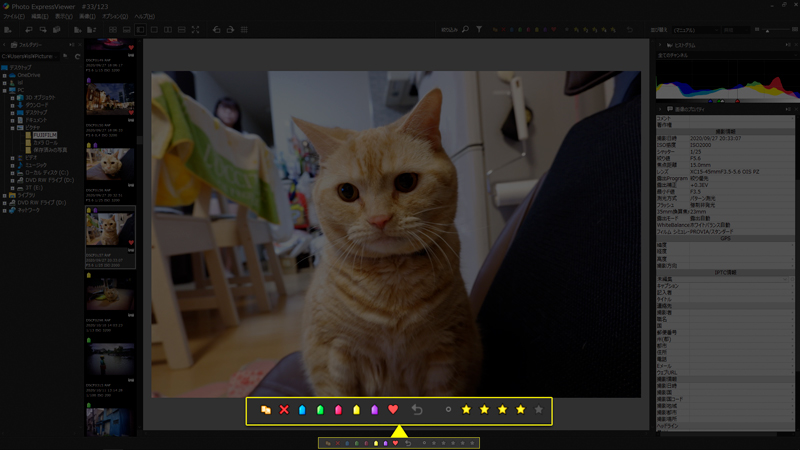Open the ファイル(F) menu
This screenshot has height=450, width=800.
coord(12,17)
